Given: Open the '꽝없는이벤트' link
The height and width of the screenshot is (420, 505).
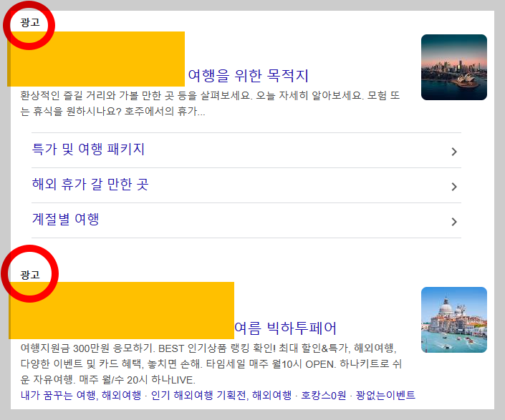Looking at the screenshot, I should tap(385, 395).
